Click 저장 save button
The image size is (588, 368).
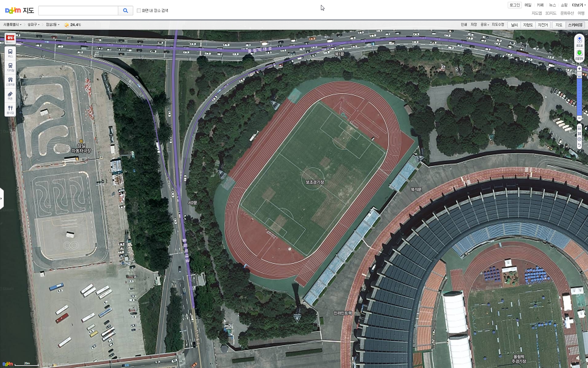point(474,25)
